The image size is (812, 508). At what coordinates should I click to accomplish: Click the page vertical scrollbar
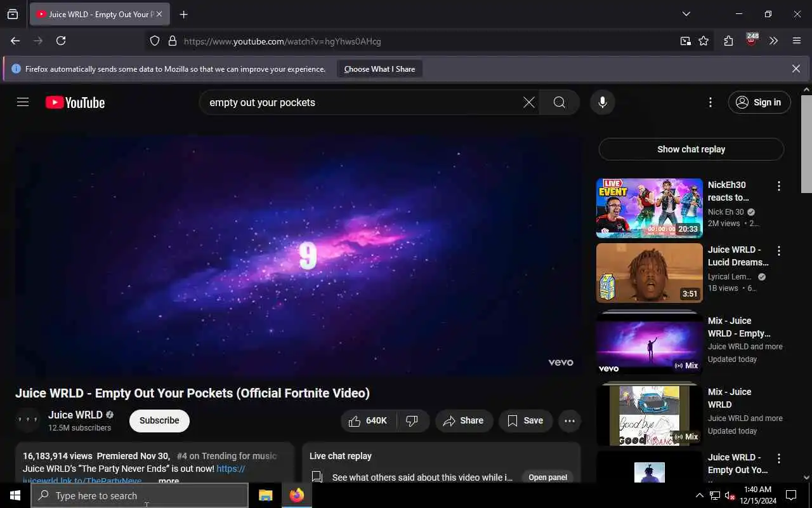pos(806,144)
